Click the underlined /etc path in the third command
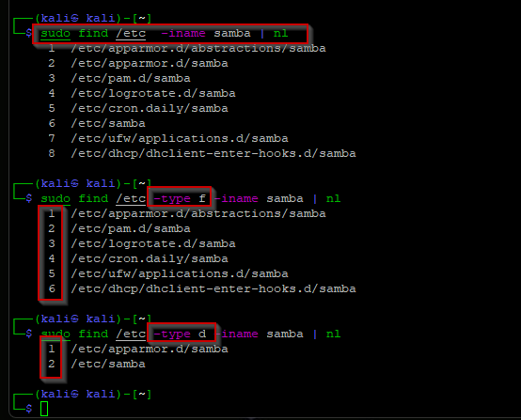The image size is (521, 420). [131, 334]
